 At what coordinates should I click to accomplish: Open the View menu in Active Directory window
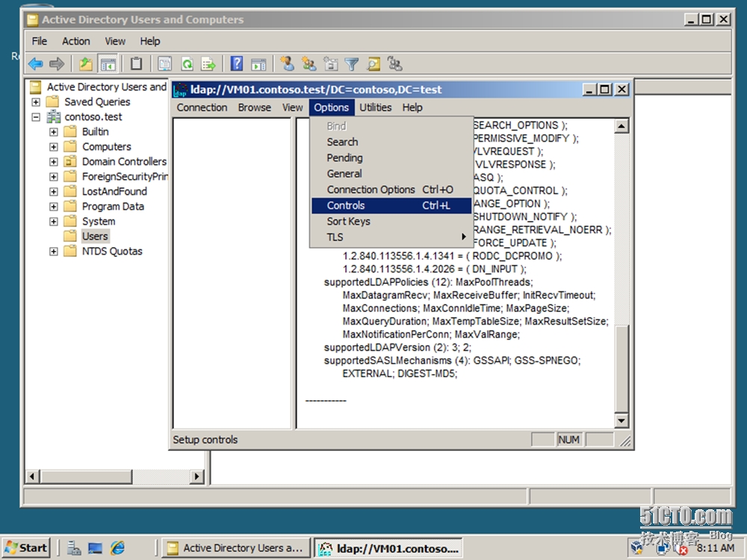115,41
